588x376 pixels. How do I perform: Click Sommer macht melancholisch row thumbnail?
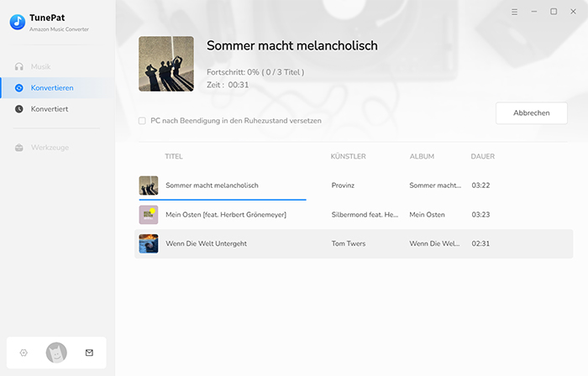pyautogui.click(x=149, y=185)
